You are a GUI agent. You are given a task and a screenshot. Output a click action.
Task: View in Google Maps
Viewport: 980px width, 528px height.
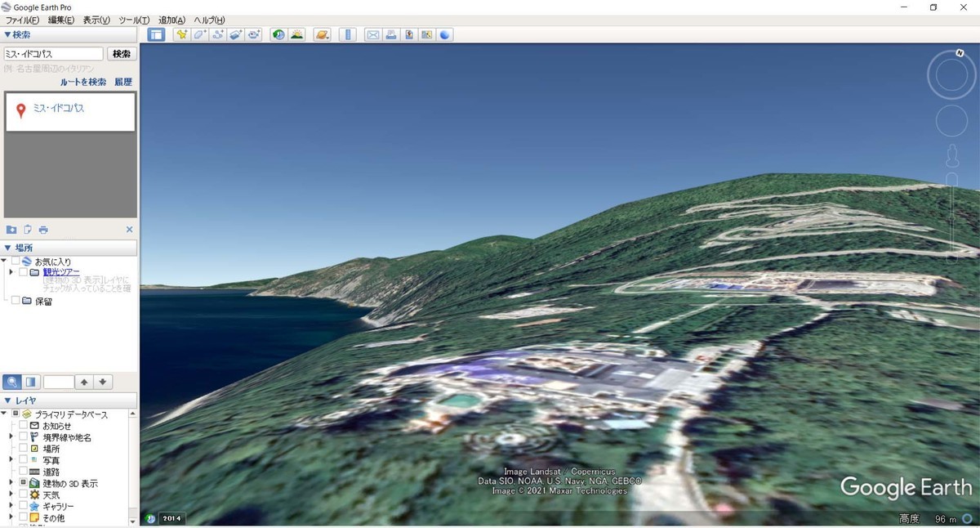click(427, 34)
